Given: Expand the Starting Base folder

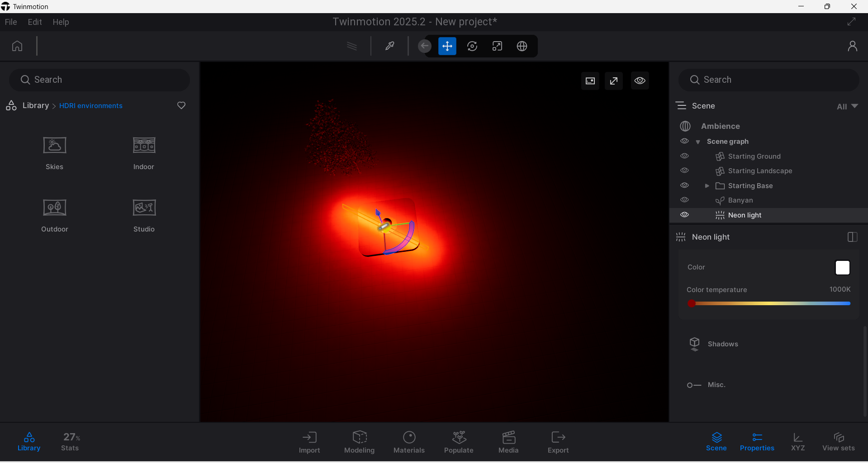Looking at the screenshot, I should click(x=707, y=186).
